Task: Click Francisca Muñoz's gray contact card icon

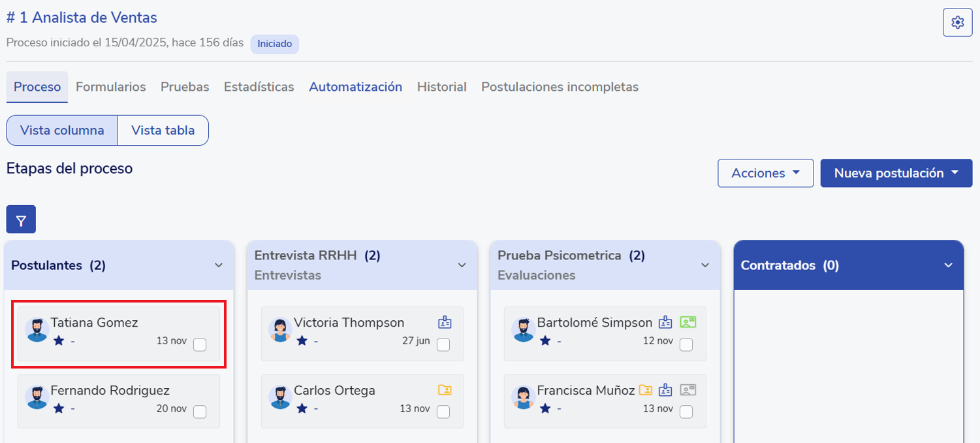Action: 688,390
